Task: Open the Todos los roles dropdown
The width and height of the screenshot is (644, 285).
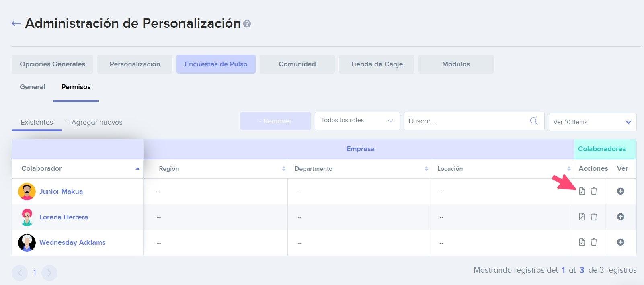Action: pyautogui.click(x=357, y=121)
